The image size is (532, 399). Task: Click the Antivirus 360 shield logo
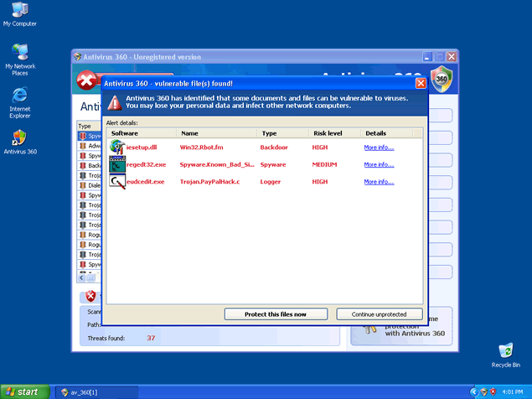click(x=441, y=79)
